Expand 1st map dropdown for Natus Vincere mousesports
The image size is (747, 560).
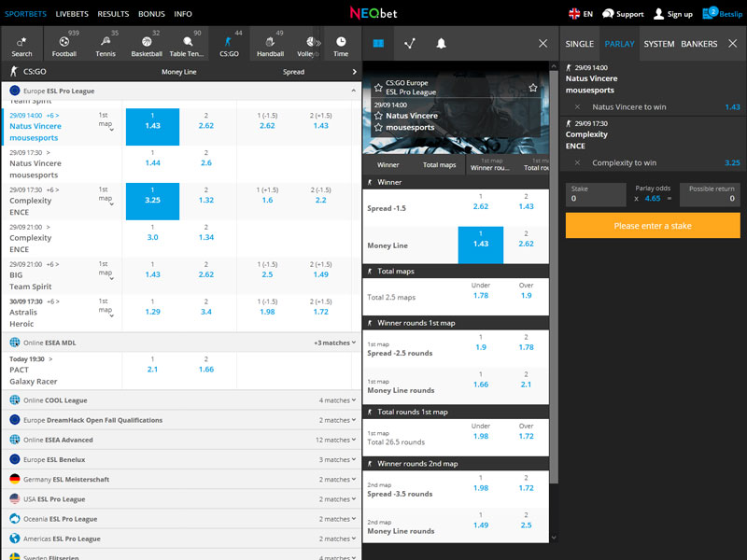(x=106, y=122)
